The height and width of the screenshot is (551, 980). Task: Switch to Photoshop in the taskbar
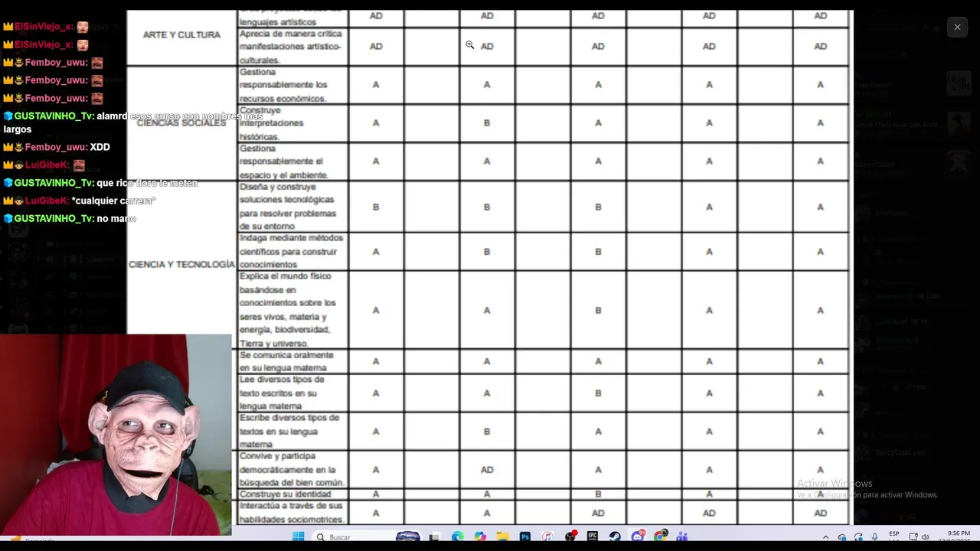coord(525,537)
